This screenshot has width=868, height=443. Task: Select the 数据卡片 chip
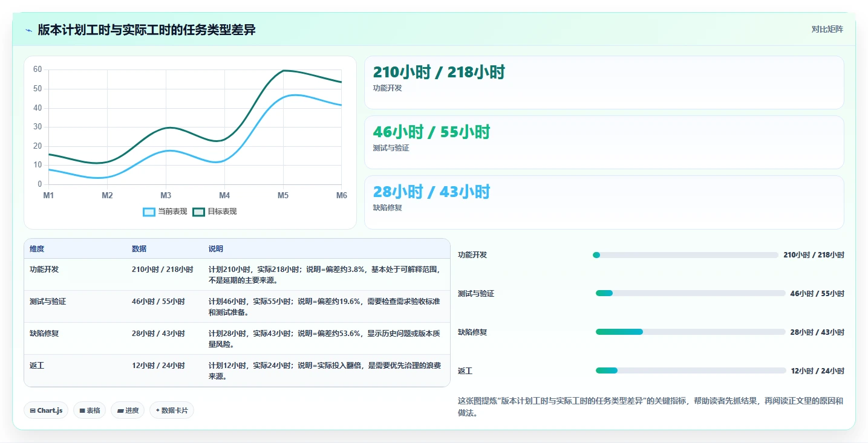coord(172,410)
